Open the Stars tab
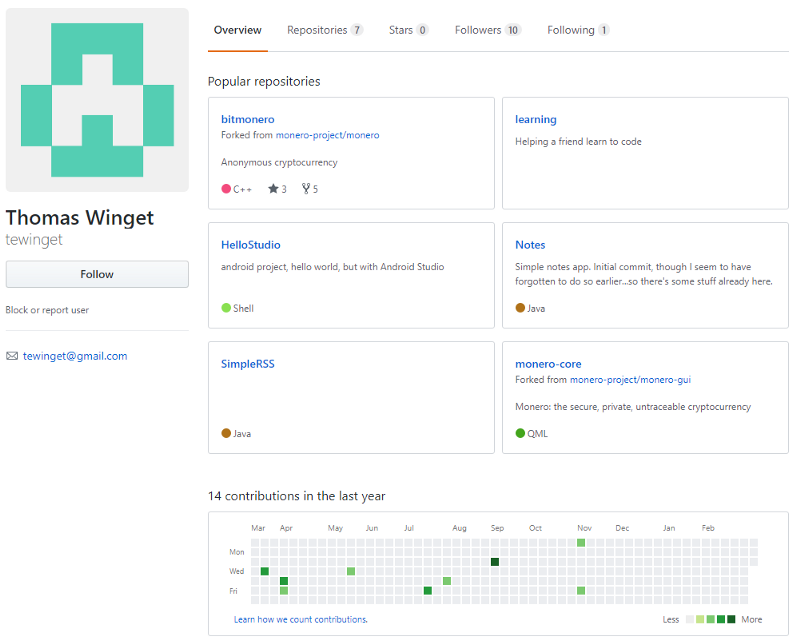The width and height of the screenshot is (800, 644). [408, 30]
